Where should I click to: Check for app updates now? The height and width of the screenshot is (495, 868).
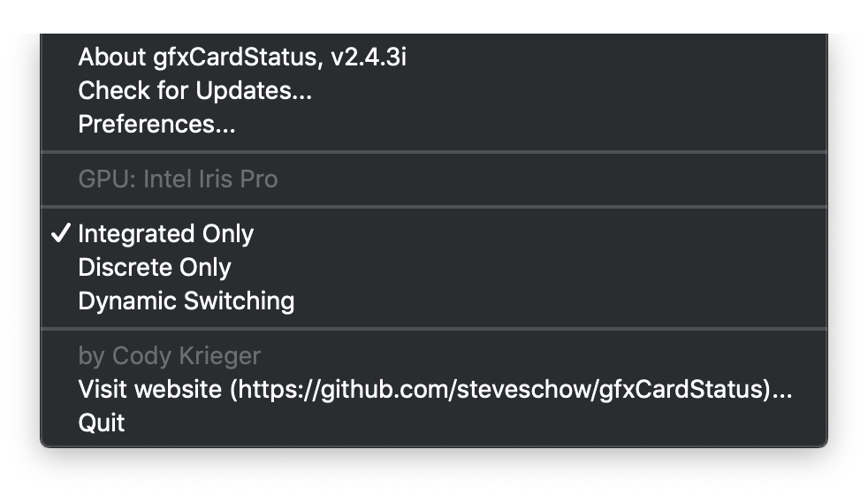pos(434,90)
